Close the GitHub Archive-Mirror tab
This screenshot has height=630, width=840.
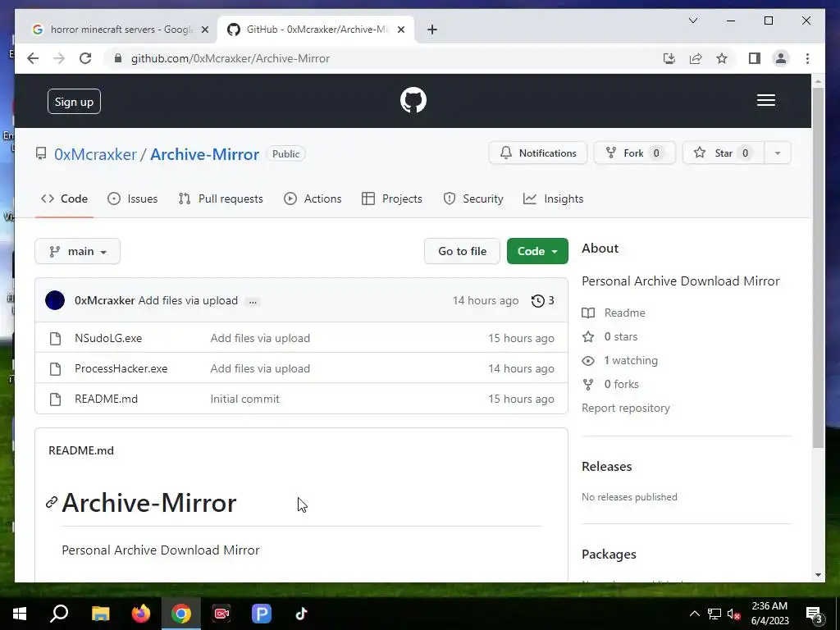tap(400, 30)
